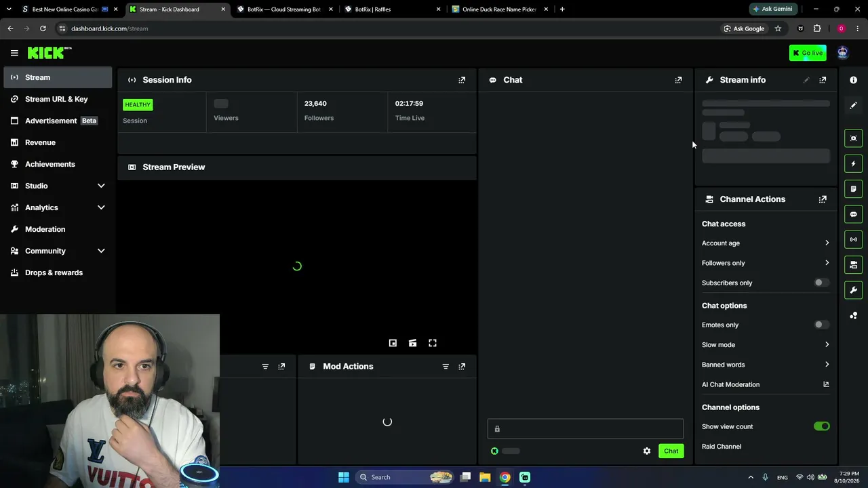This screenshot has width=868, height=488.
Task: Open Stream URL & Key page
Action: pyautogui.click(x=58, y=99)
